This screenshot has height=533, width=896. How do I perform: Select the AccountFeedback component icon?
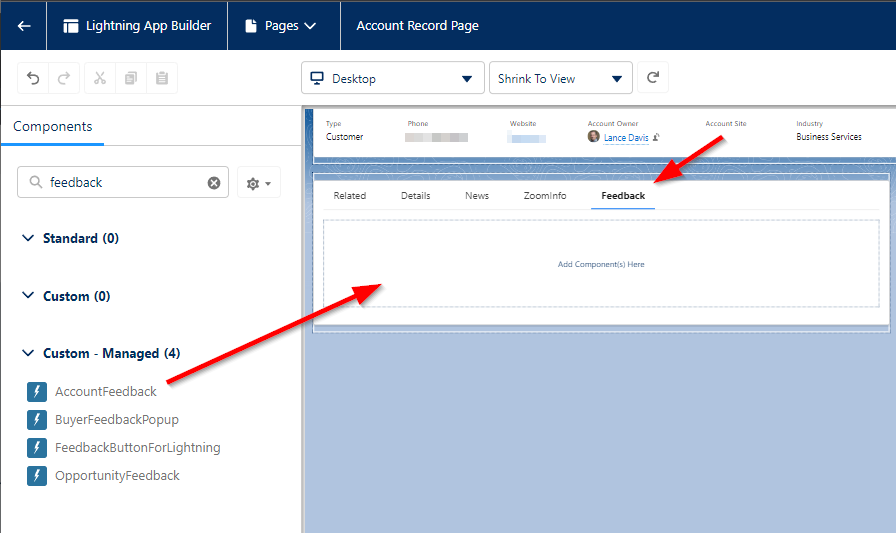point(37,391)
